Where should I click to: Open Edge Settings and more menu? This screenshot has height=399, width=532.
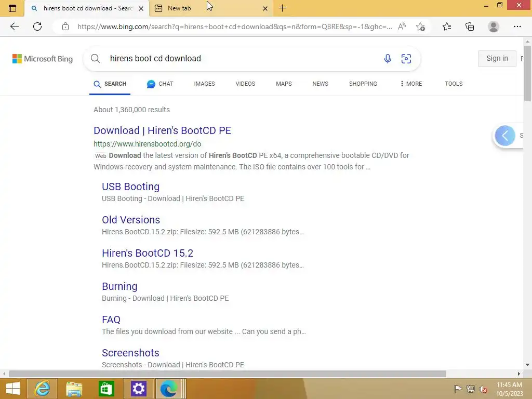(x=517, y=26)
